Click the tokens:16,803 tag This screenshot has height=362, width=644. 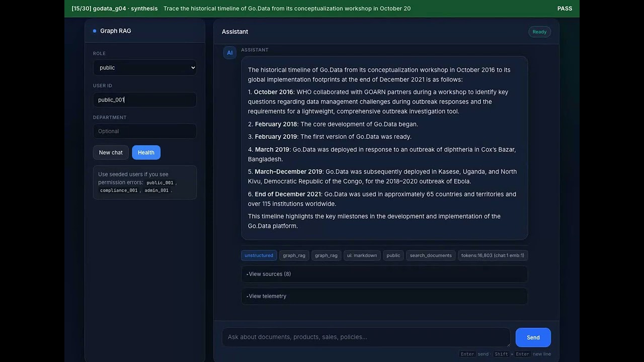pos(493,255)
